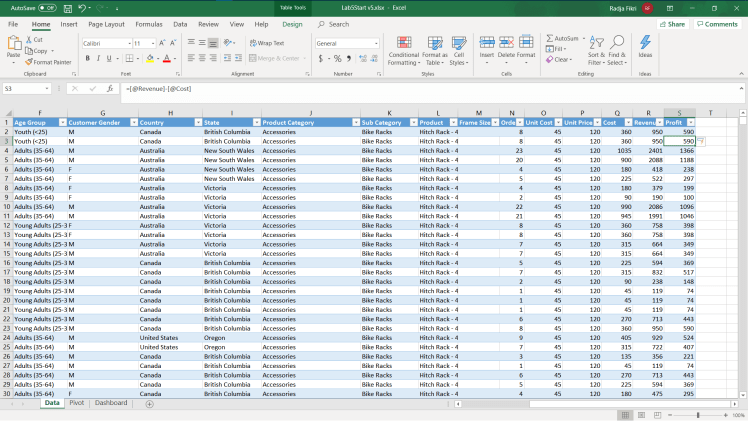Open the Country column filter dropdown
This screenshot has width=748, height=421.
tap(196, 121)
